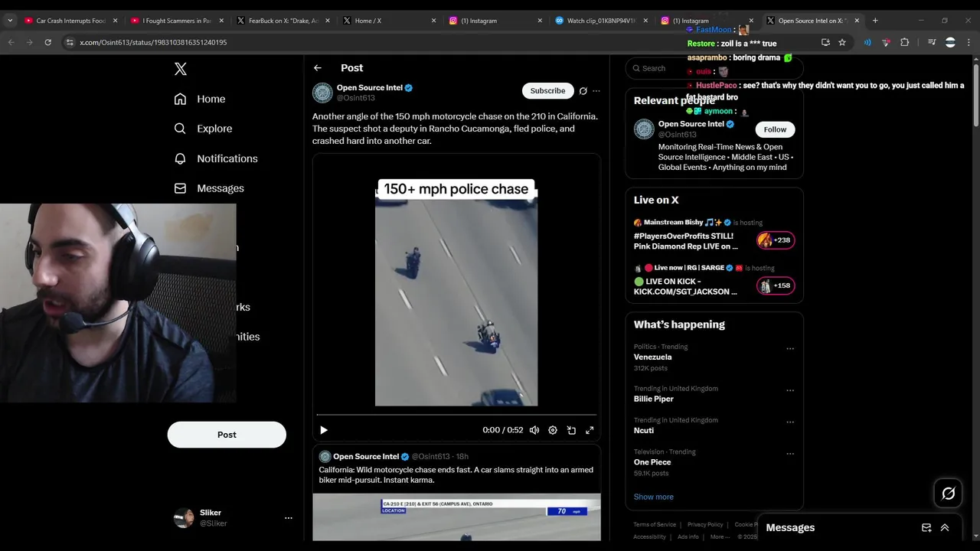Open Chrome three-dot menu

[969, 42]
